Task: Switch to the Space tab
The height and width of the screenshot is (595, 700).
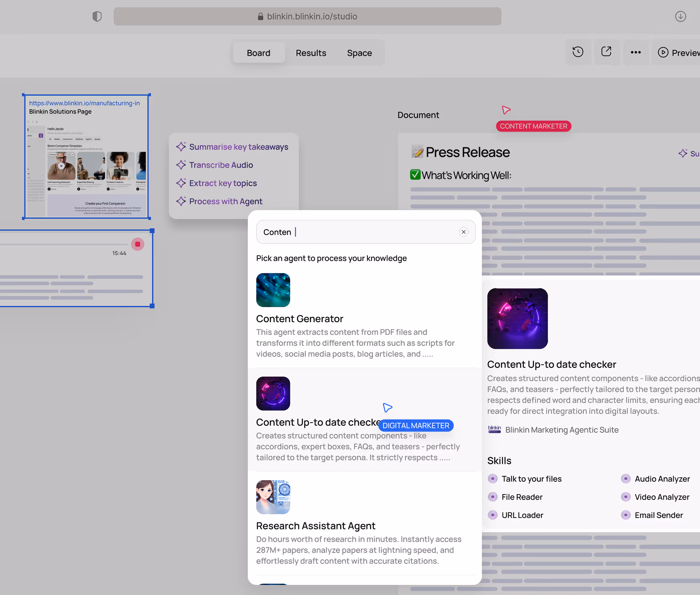Action: tap(359, 53)
